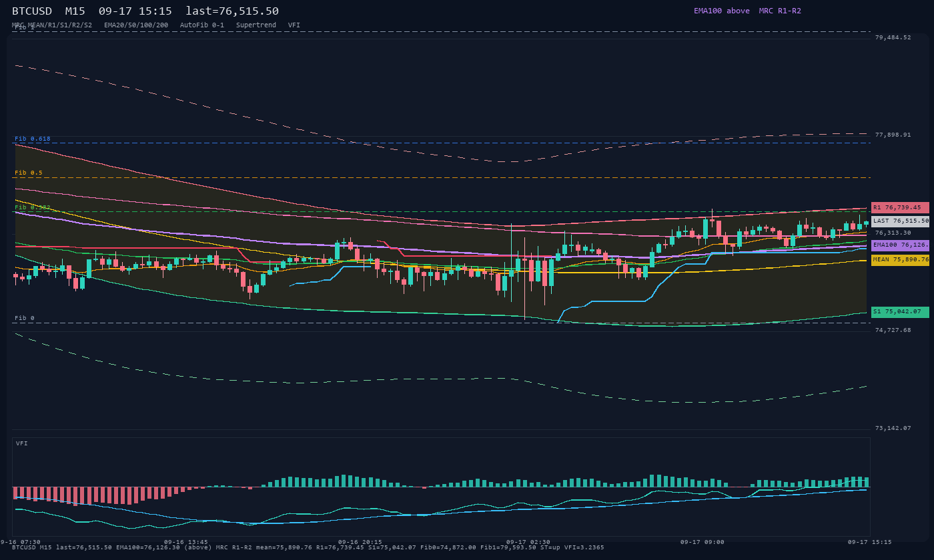Click the S1 75,042.07 price tag
Screen dimensions: 934x560
click(900, 311)
